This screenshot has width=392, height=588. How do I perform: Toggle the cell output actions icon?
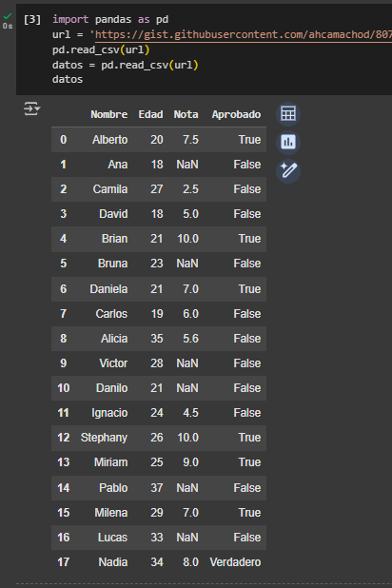tap(32, 108)
